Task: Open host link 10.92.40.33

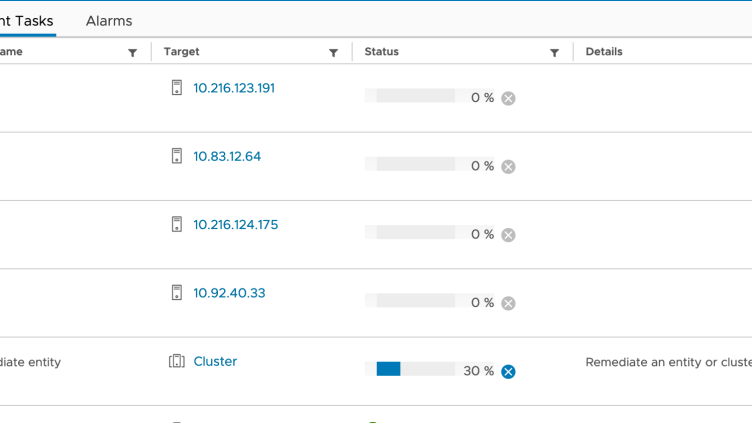Action: point(229,293)
